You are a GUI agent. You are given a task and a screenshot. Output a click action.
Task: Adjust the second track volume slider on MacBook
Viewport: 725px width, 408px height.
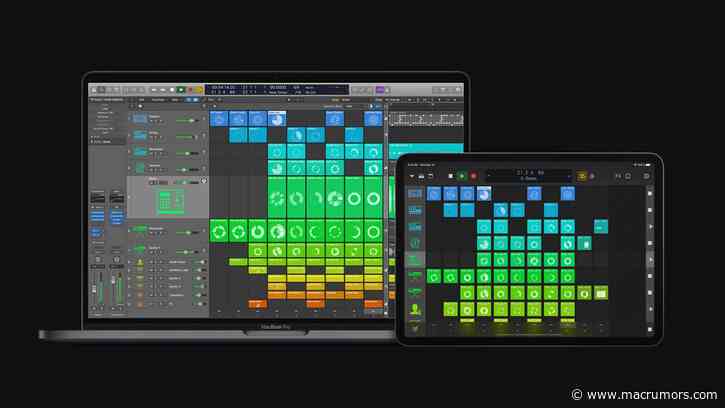(186, 137)
